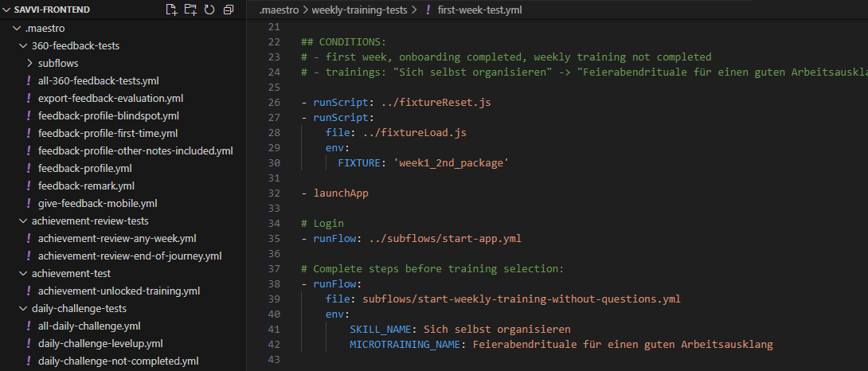Select the weekly-training-tests breadcrumb segment
The height and width of the screenshot is (371, 868).
tap(358, 10)
